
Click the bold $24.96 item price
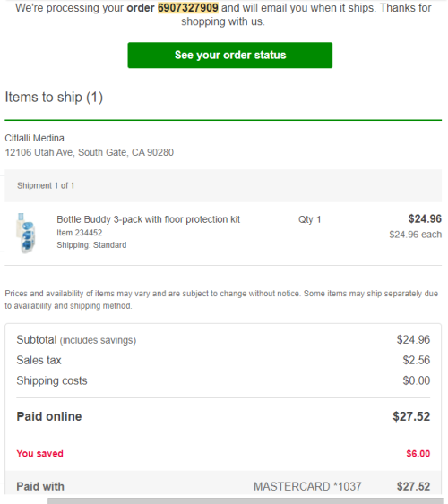[x=425, y=219]
